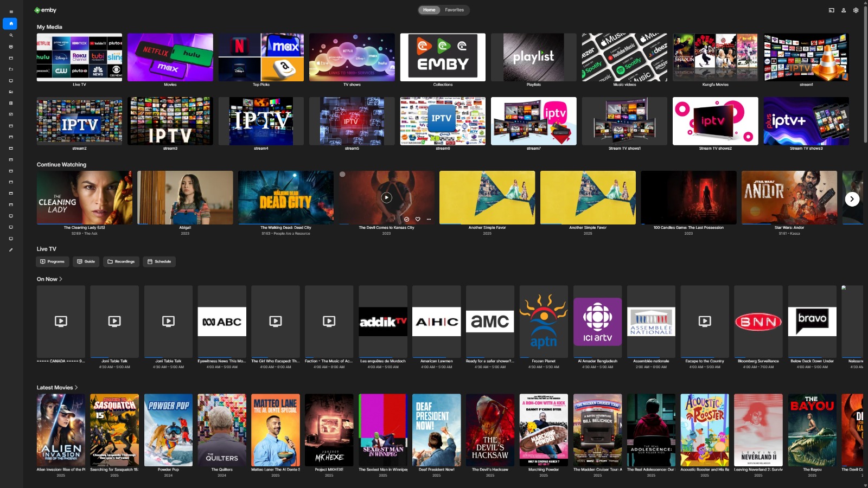Play The Devil Comes to Kansas City

click(386, 197)
